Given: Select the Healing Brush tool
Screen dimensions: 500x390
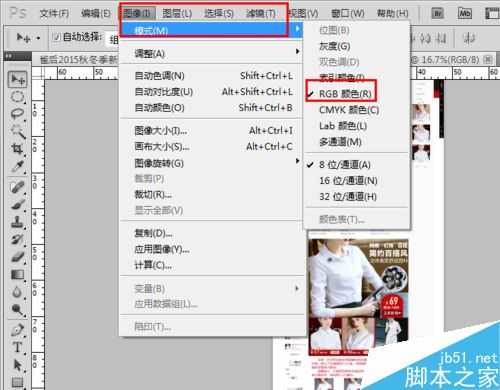Looking at the screenshot, I should 17,187.
